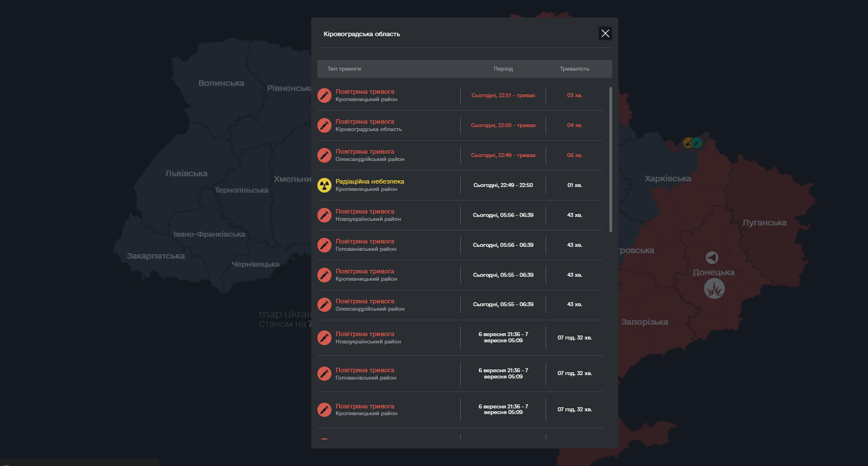
Task: Select Запорізька region on the map
Action: click(644, 322)
